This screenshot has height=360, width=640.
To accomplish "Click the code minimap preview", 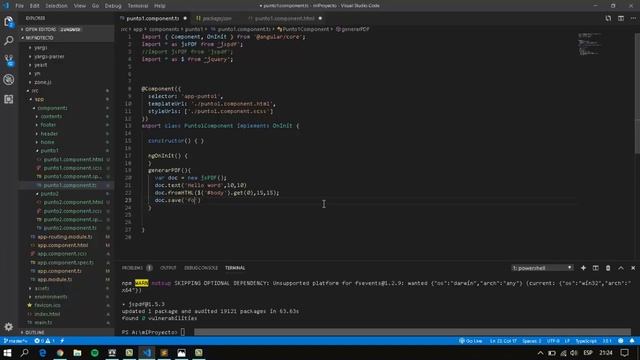I will [589, 44].
